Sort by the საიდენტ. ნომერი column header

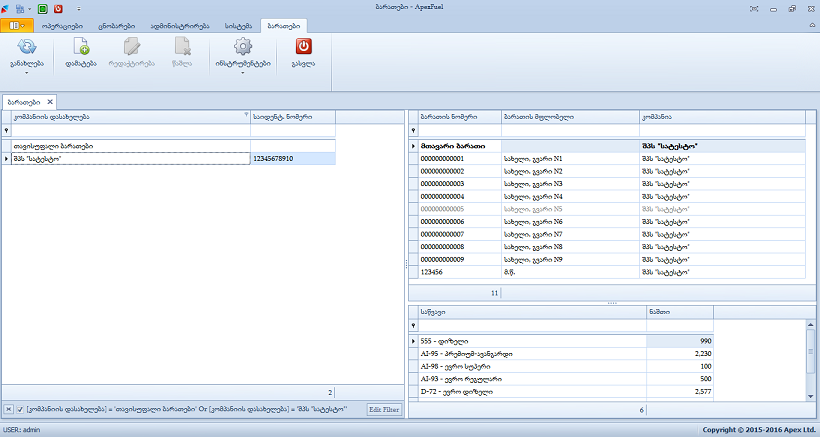(x=293, y=117)
